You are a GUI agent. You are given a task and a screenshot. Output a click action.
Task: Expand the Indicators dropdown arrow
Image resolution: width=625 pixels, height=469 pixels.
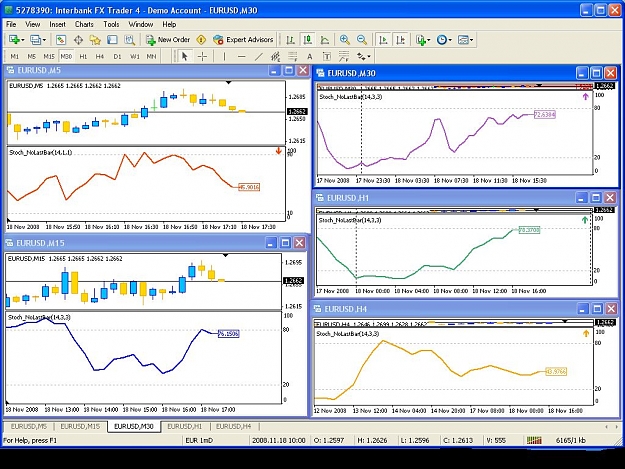click(429, 40)
